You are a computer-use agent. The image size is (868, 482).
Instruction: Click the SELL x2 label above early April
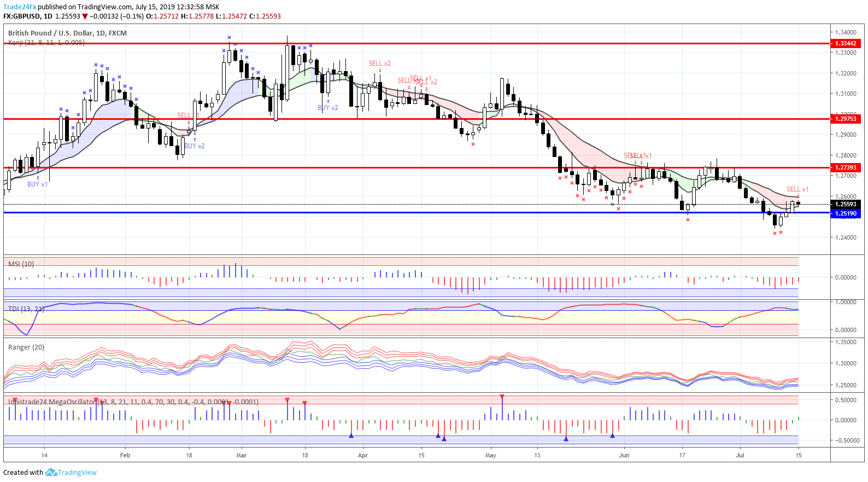tap(380, 63)
